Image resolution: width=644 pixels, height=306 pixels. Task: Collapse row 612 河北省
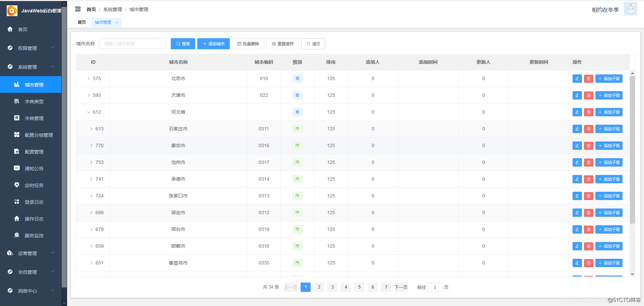89,112
